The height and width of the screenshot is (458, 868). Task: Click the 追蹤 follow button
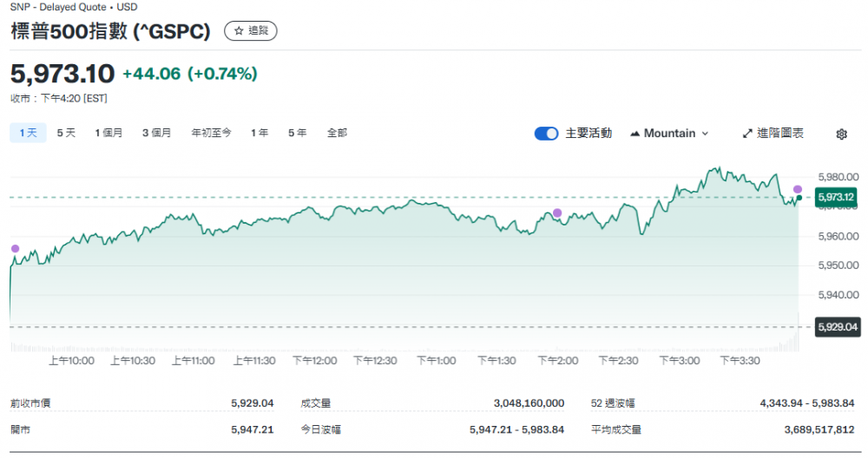[x=251, y=31]
